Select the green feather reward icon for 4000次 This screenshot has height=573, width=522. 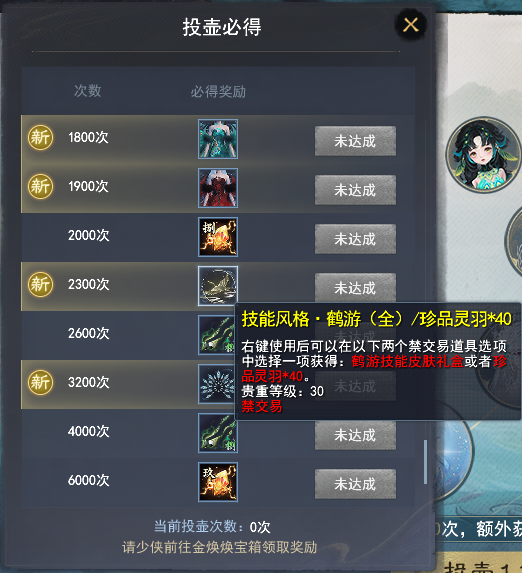[218, 433]
